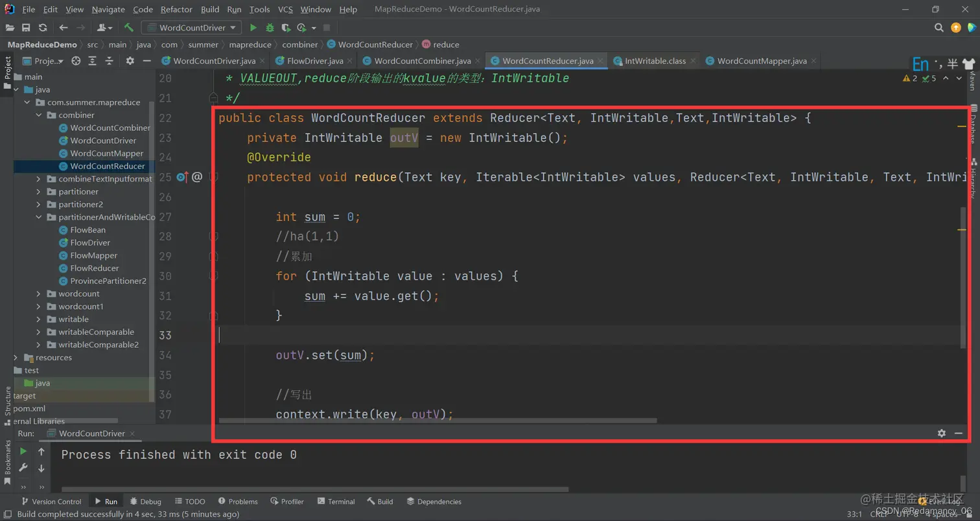This screenshot has width=980, height=521.
Task: Open the Refactor menu
Action: pos(176,9)
